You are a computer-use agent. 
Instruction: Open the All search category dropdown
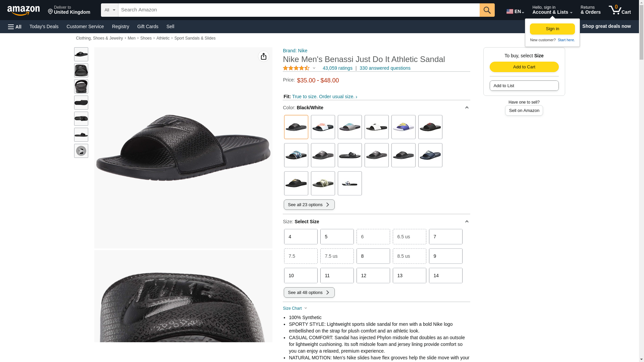point(110,10)
